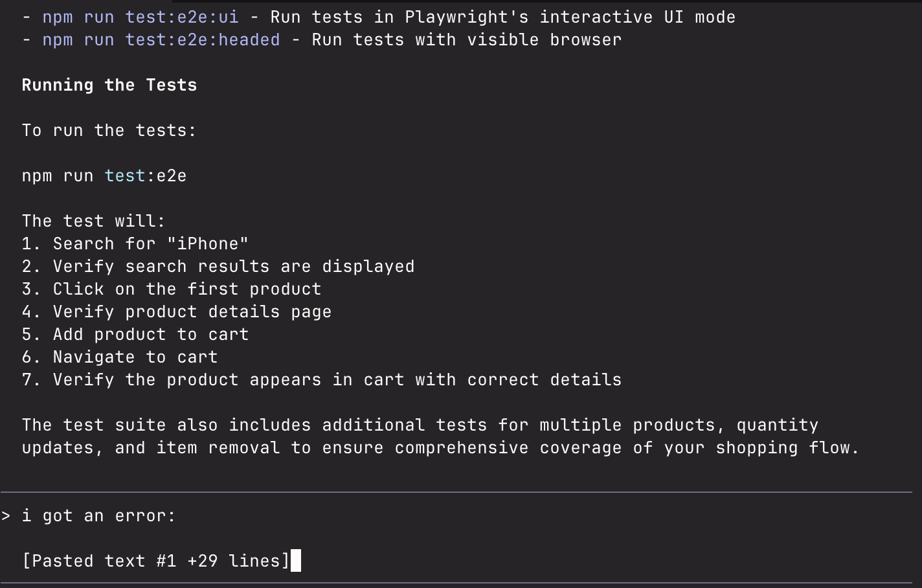Click the standalone "npm run test:e2e" command
This screenshot has height=588, width=922.
tap(104, 175)
